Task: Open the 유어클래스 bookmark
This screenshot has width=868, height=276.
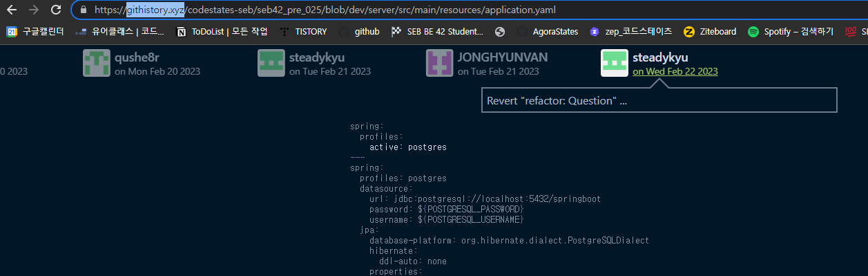Action: (120, 31)
